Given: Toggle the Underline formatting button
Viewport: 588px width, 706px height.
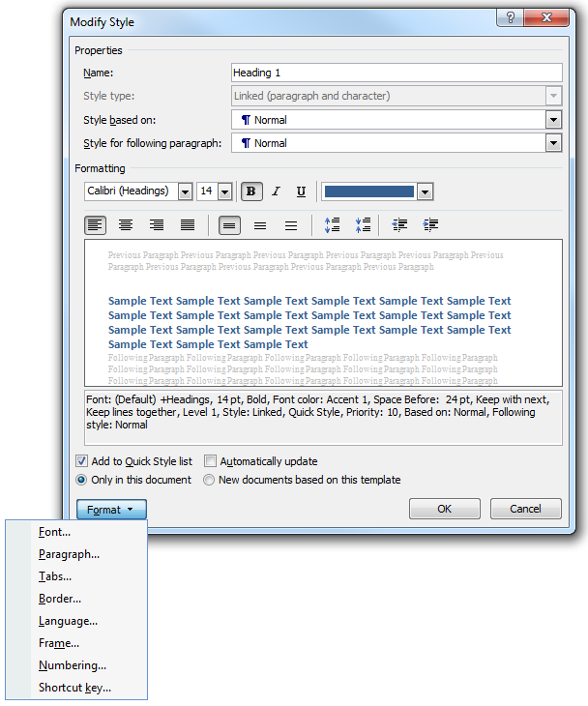Looking at the screenshot, I should click(301, 191).
